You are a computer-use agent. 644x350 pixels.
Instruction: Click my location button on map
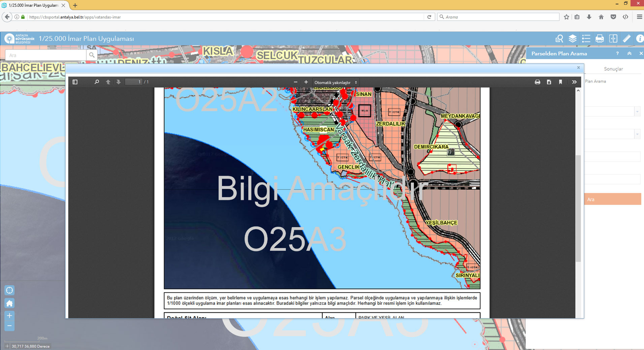(x=9, y=290)
